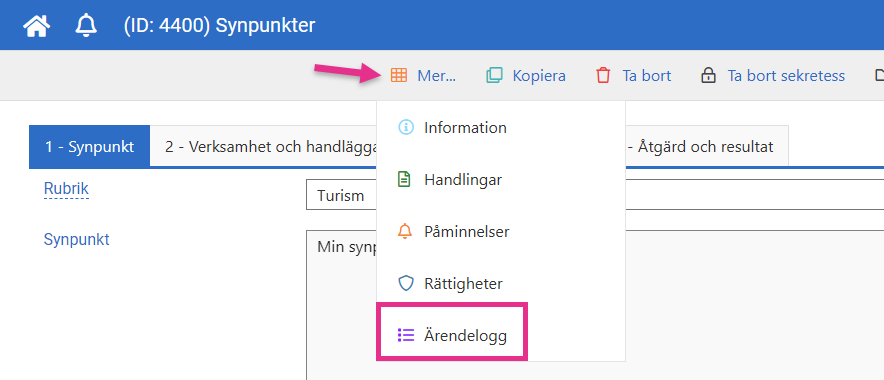Click the Synpunkt field label
This screenshot has width=884, height=380.
tap(77, 239)
